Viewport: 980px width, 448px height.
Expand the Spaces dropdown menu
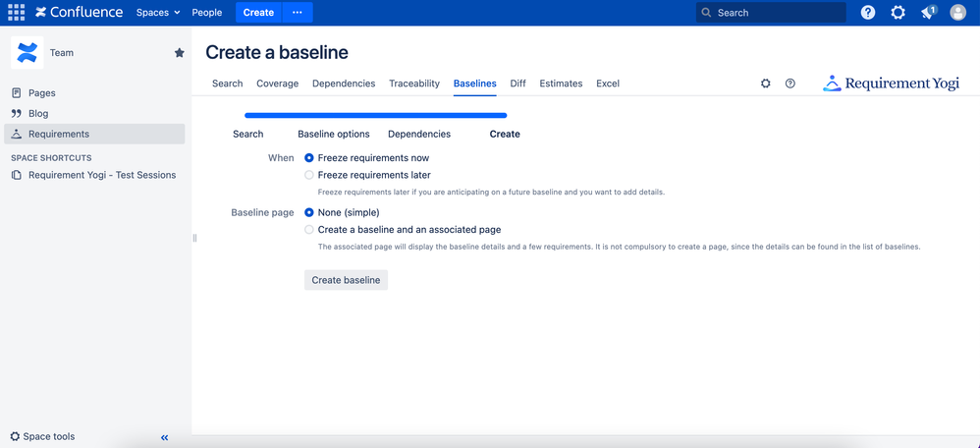tap(158, 13)
